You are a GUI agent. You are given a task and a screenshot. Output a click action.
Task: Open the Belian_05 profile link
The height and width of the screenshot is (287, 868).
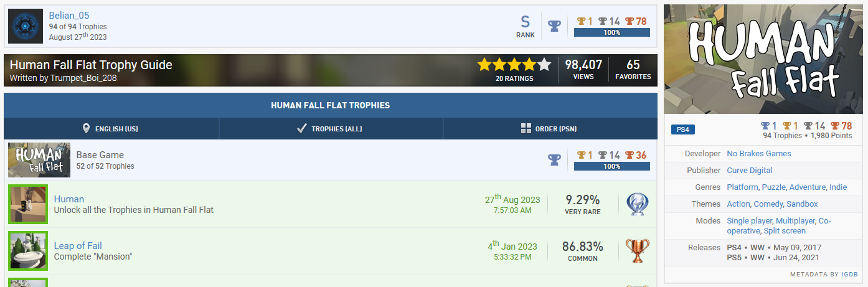[x=69, y=16]
